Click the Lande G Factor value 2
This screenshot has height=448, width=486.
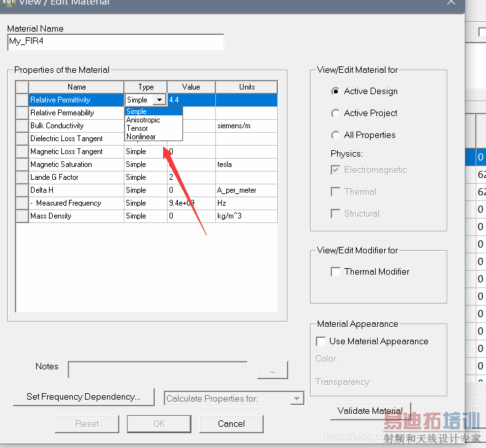click(191, 177)
